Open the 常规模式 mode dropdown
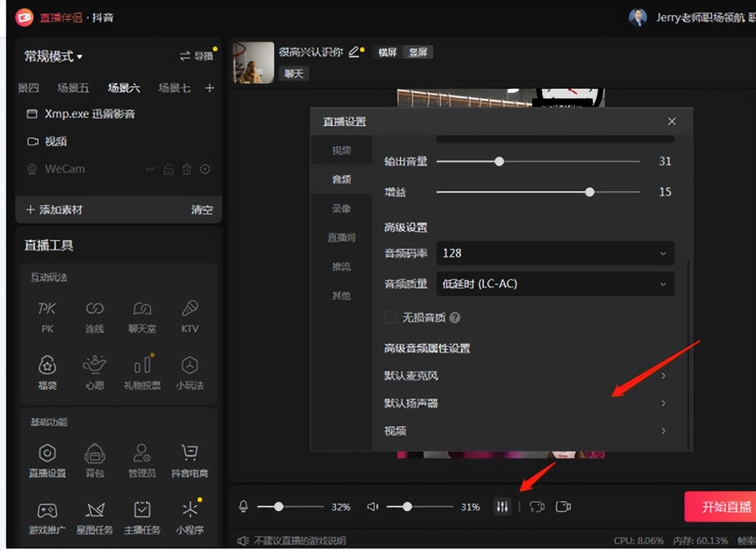This screenshot has height=550, width=756. pos(54,56)
